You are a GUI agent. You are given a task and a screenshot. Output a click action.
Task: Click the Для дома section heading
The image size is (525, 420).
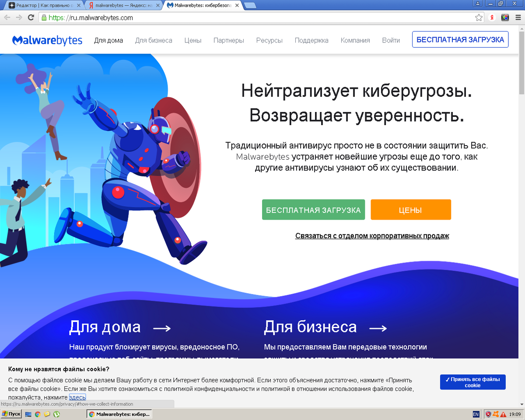point(105,327)
